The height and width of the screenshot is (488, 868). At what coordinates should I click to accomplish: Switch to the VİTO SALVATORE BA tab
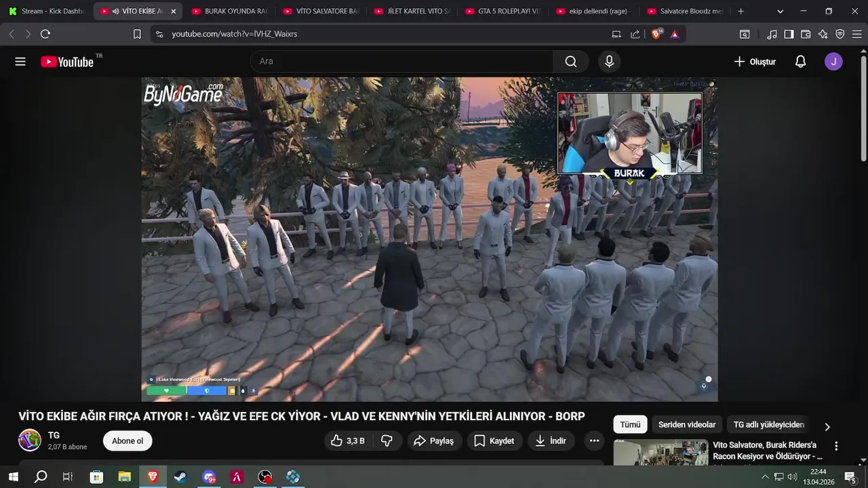(x=321, y=12)
